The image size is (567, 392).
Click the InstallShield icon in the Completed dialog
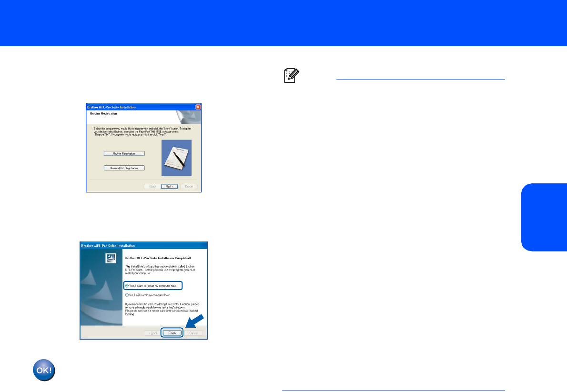tap(111, 258)
